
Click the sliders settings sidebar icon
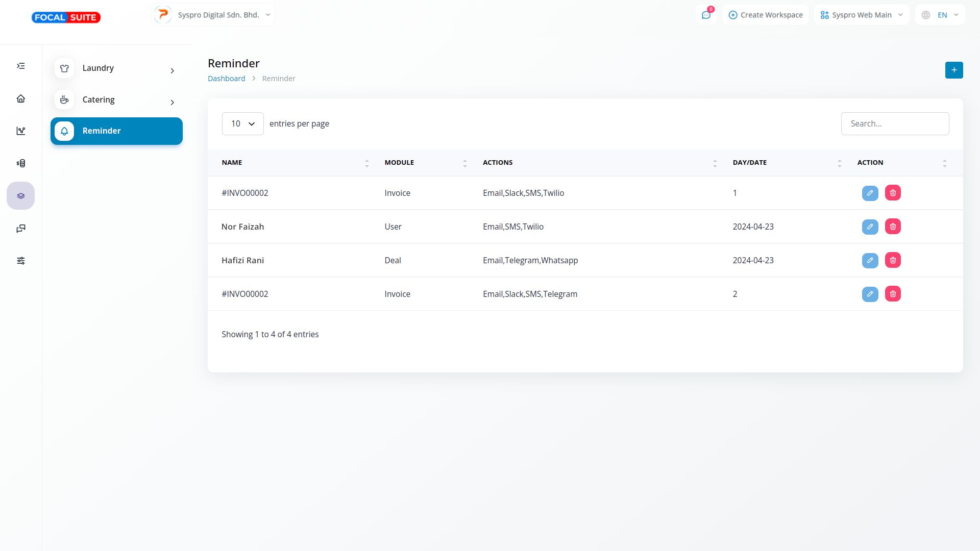click(21, 261)
